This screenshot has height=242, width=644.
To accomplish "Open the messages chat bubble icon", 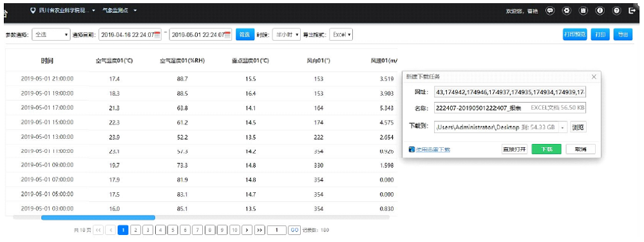I will pyautogui.click(x=550, y=11).
